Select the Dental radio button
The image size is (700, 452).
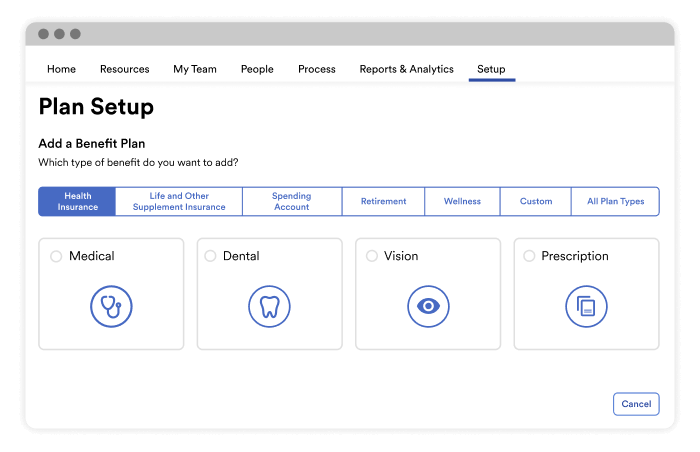click(210, 256)
